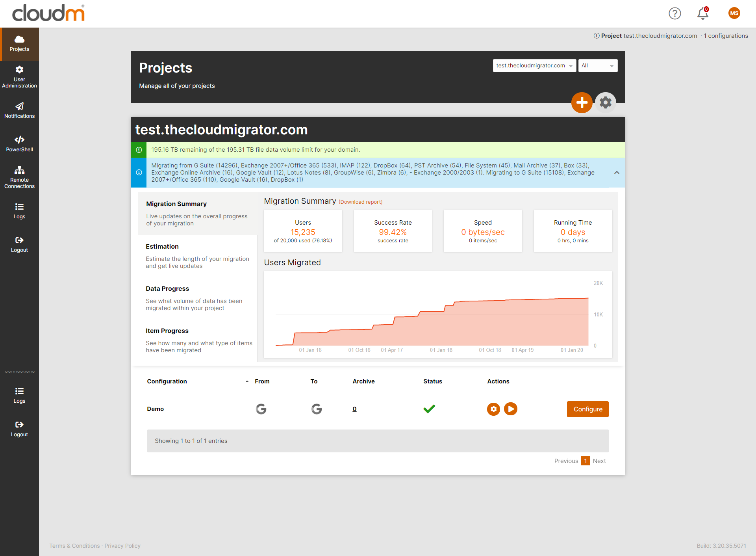
Task: Open the test.thecloudmigrator.com domain dropdown
Action: 534,66
